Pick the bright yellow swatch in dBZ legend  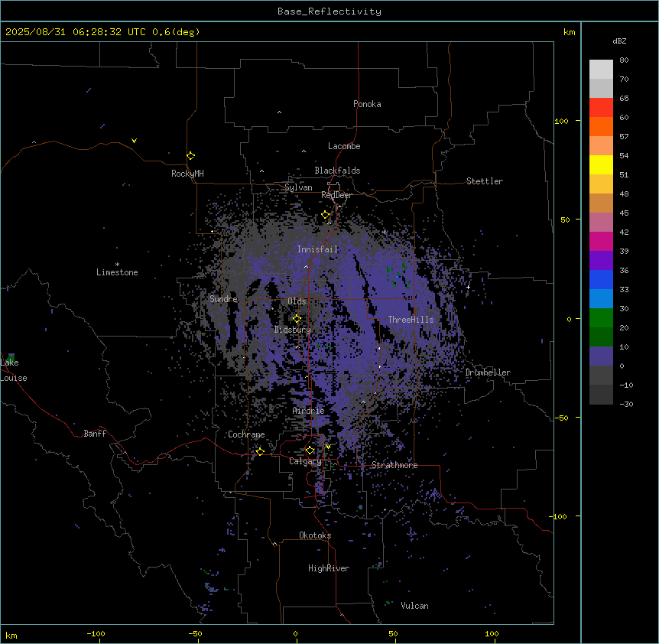click(601, 164)
